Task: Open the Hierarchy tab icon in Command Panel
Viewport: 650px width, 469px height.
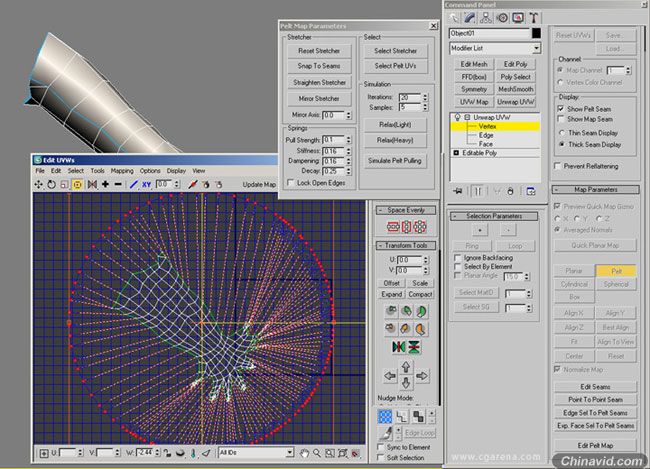Action: coord(485,18)
